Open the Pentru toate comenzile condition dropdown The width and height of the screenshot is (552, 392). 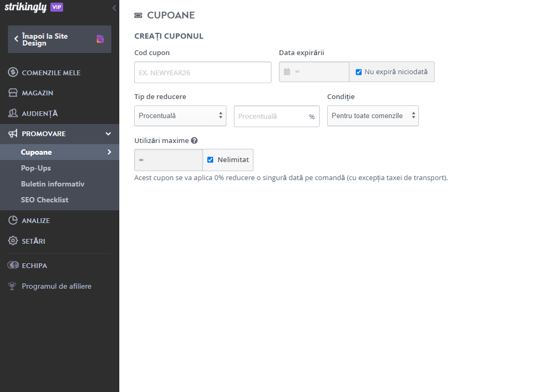(x=373, y=115)
